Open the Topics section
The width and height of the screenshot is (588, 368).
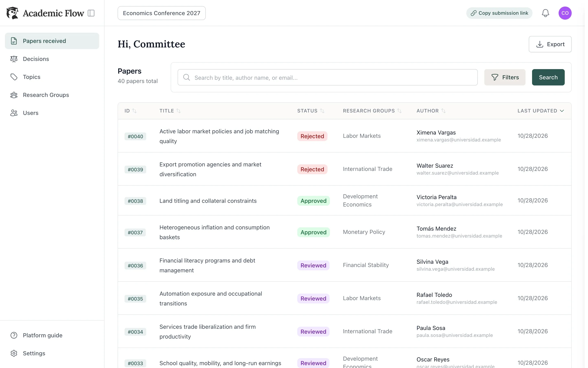pyautogui.click(x=52, y=77)
